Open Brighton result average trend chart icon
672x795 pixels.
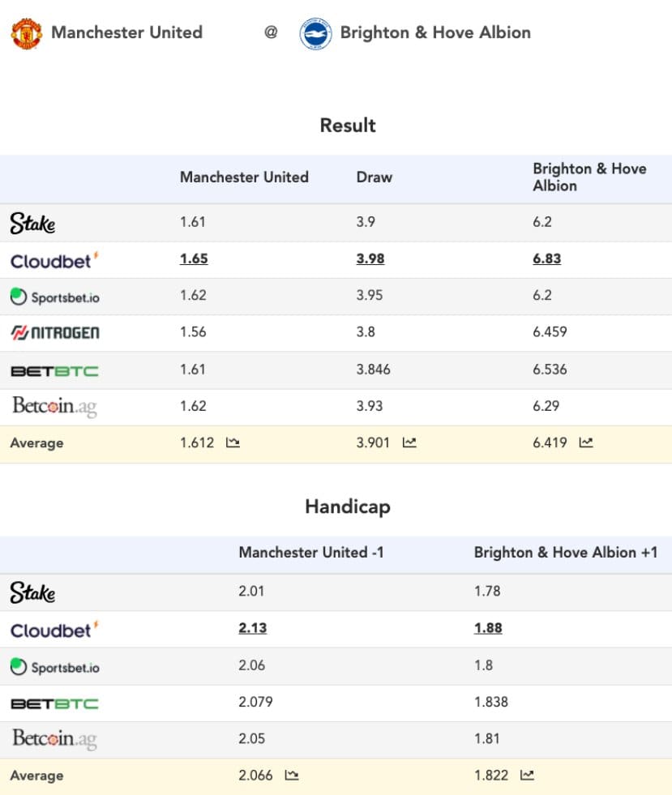(x=586, y=442)
